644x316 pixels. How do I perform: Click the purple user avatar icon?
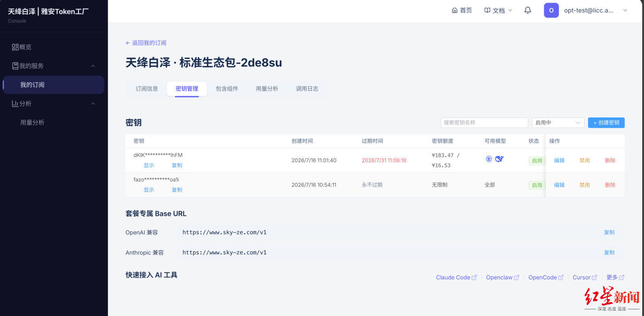pos(551,10)
